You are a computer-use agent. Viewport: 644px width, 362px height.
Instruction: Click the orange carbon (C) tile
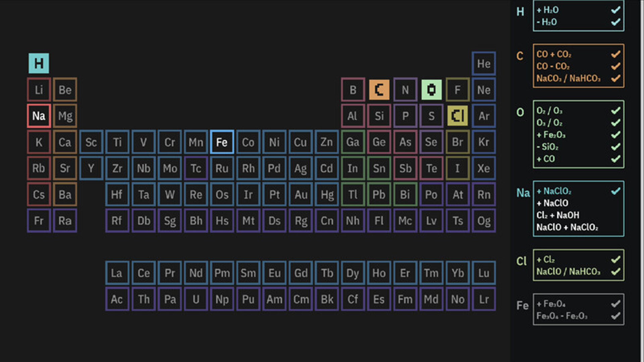379,89
